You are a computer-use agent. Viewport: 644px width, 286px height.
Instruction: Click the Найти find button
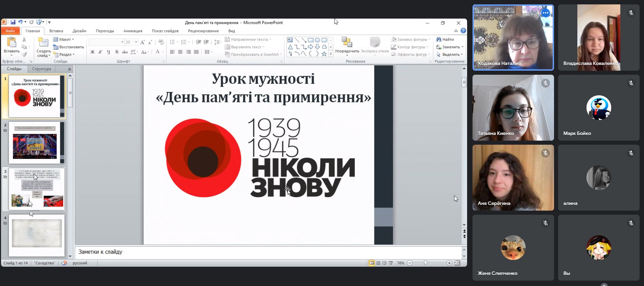click(x=445, y=40)
